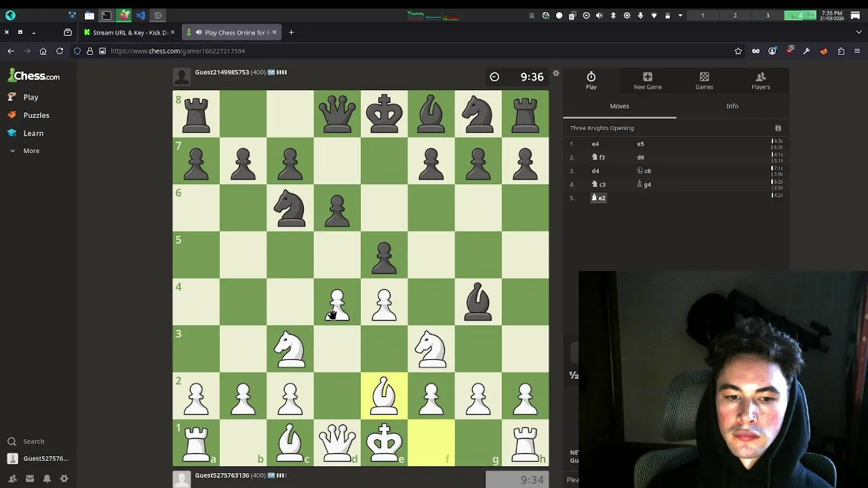Click the black bishop on g4
The image size is (868, 488).
(x=478, y=302)
